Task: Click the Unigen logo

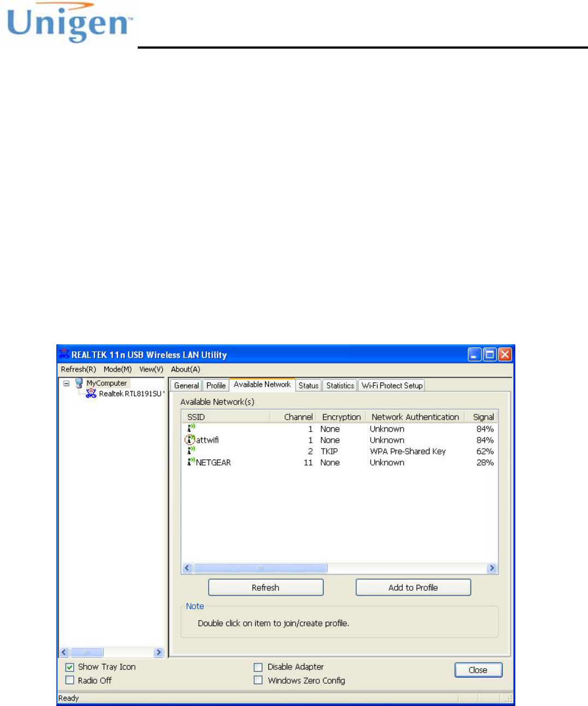Action: (x=69, y=22)
